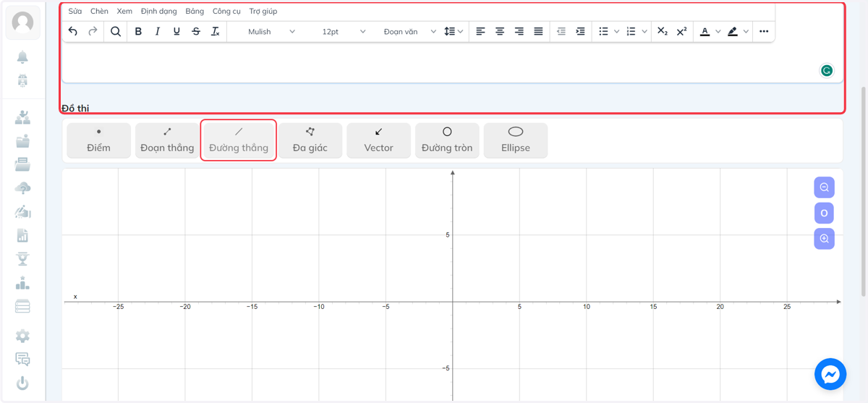Expand the text color picker arrow
Viewport: 868px width, 403px height.
718,31
